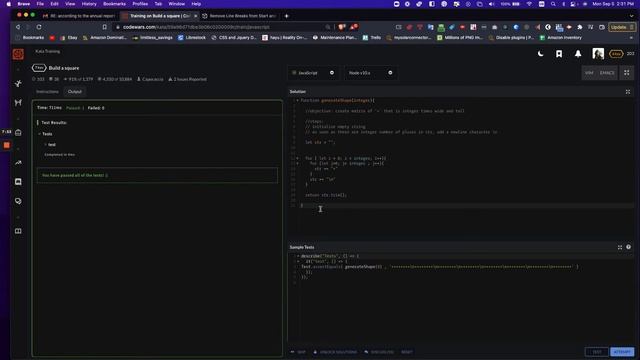Click the Discuss link at bottom
The height and width of the screenshot is (360, 640).
(379, 352)
